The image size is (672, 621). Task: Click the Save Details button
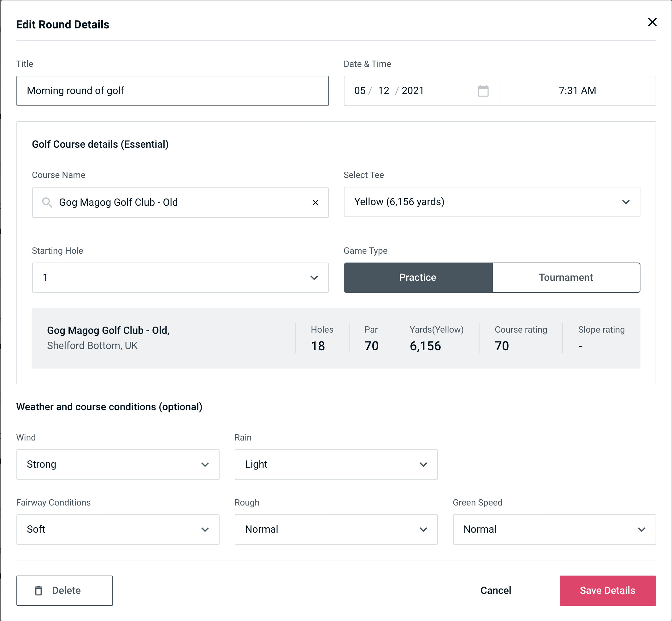pos(607,590)
